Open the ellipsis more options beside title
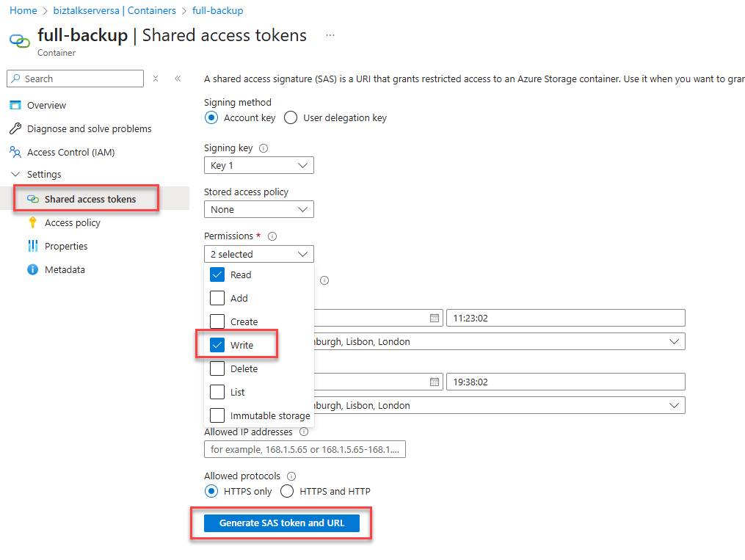 click(x=330, y=35)
